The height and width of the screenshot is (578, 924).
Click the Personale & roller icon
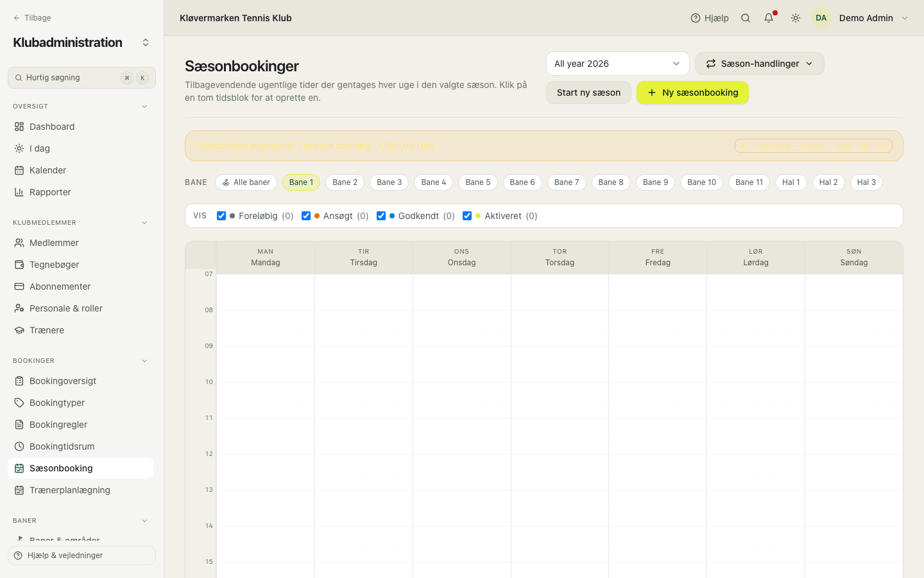click(19, 308)
